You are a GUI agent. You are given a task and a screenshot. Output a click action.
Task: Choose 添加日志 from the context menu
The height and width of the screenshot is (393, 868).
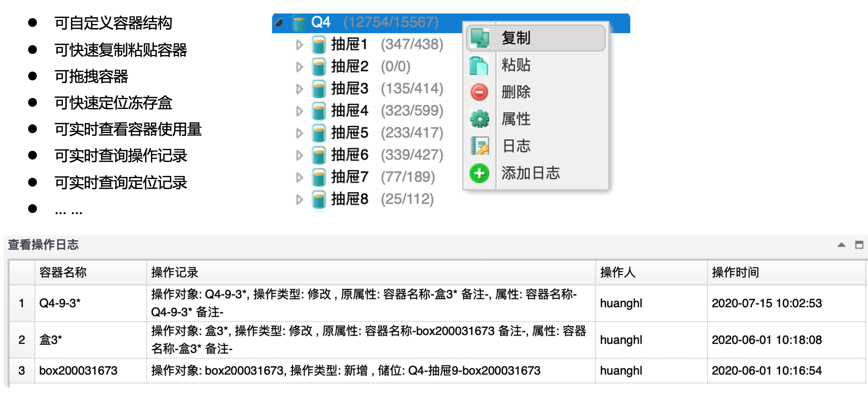click(x=530, y=173)
